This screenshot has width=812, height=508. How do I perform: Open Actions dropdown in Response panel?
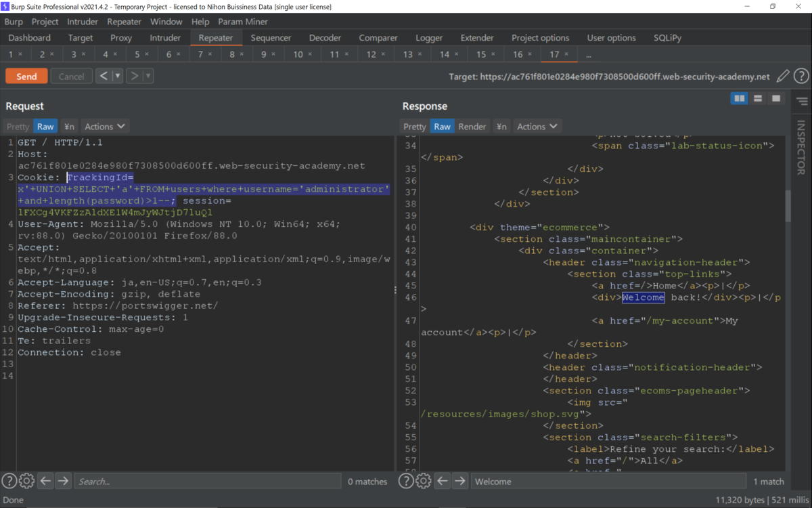[537, 126]
